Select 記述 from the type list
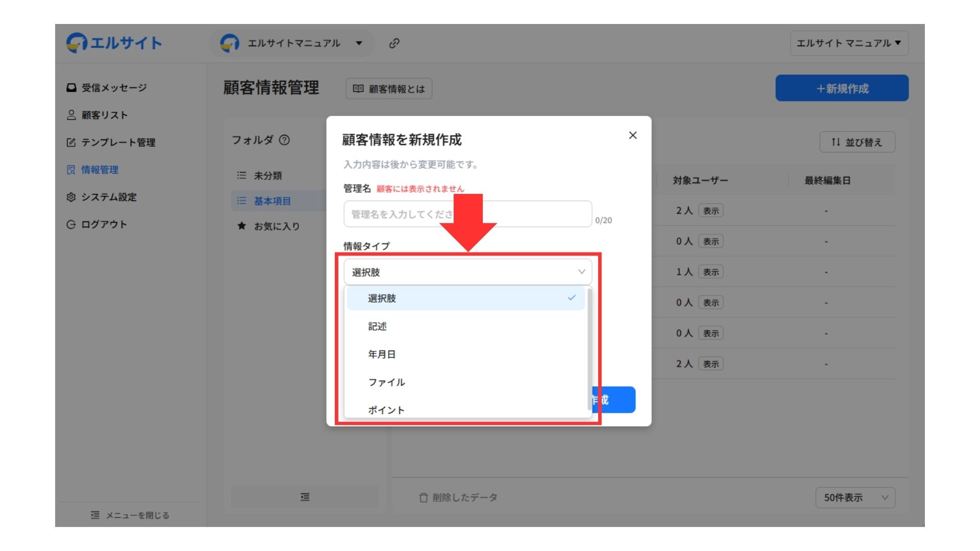This screenshot has height=551, width=980. coord(377,327)
